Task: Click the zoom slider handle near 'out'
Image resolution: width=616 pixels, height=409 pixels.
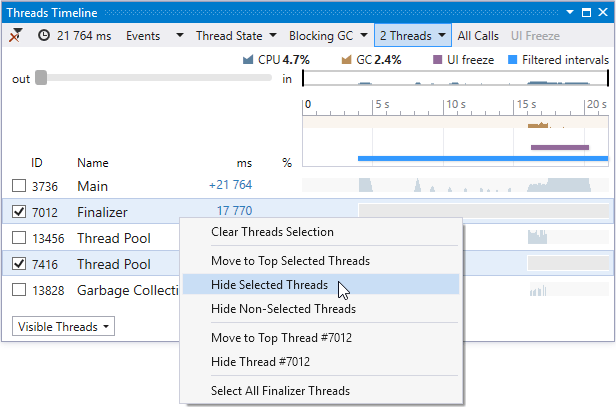Action: (41, 78)
